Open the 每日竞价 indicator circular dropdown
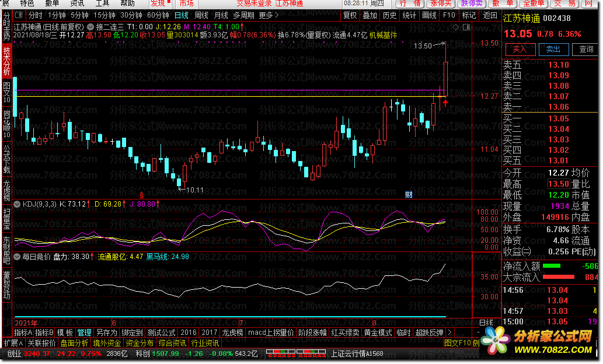 pyautogui.click(x=17, y=257)
